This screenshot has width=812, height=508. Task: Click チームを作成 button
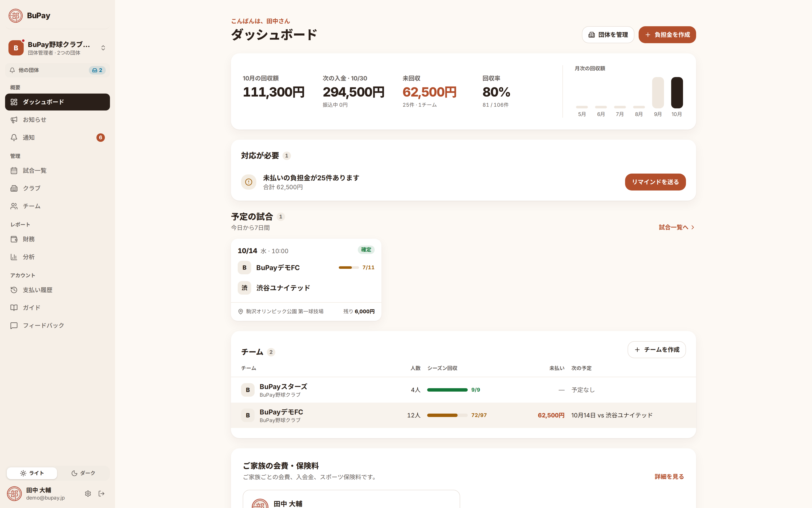coord(656,349)
